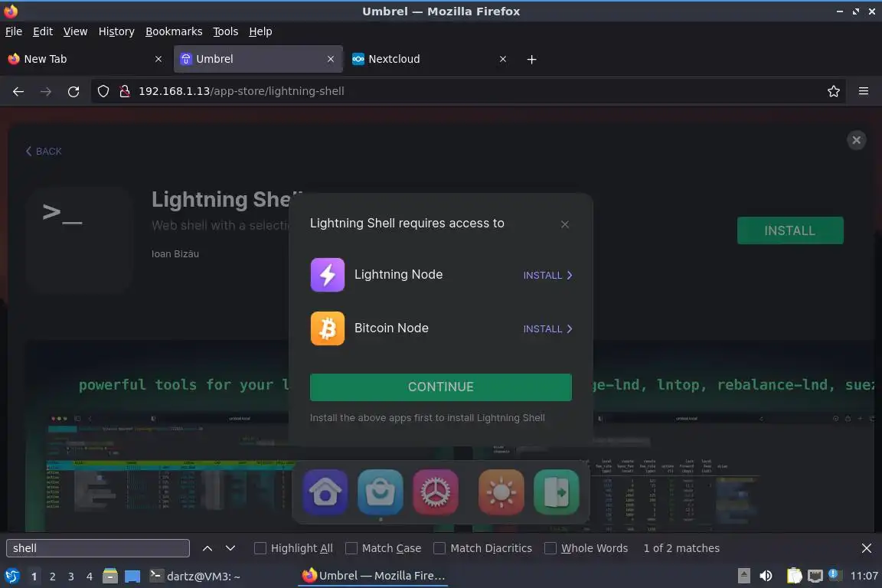
Task: Open the Help menu
Action: [260, 31]
